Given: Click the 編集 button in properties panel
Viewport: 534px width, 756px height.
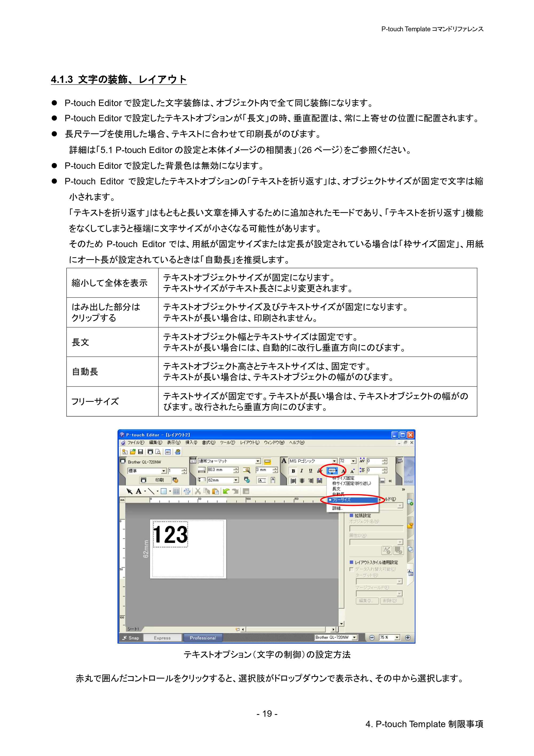Looking at the screenshot, I should (367, 601).
